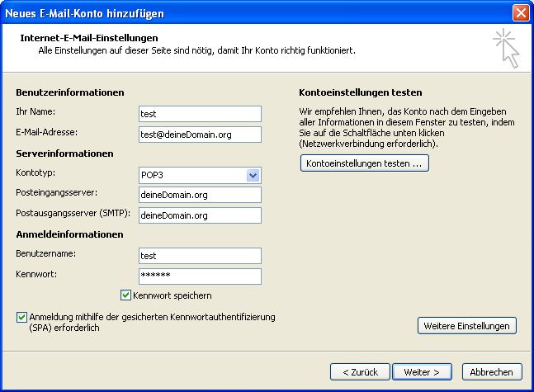Open the Kontotyp POP3 dropdown

253,175
